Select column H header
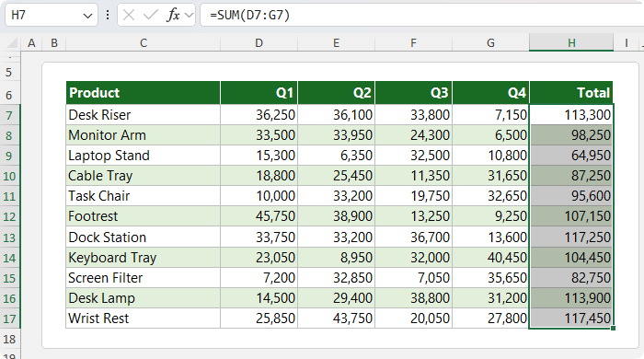Image resolution: width=644 pixels, height=359 pixels. (571, 42)
